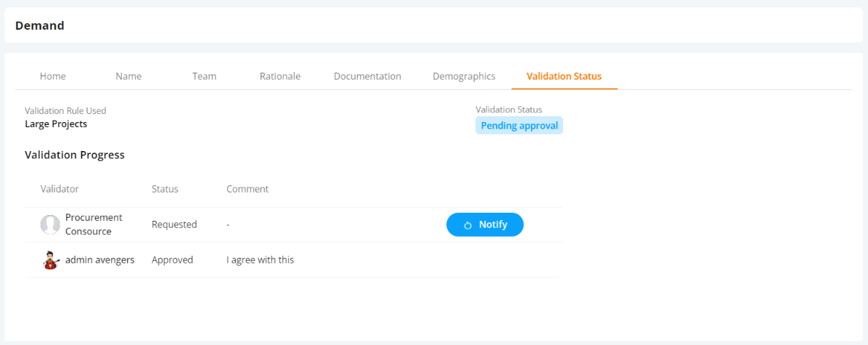Click the refresh icon in Notify button
Screen dimensions: 868x345
point(468,225)
